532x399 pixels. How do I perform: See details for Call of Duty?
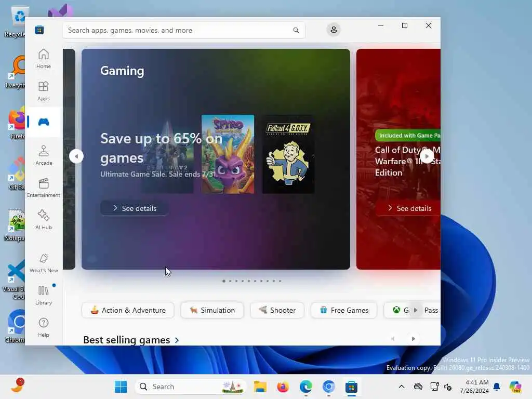(x=409, y=208)
